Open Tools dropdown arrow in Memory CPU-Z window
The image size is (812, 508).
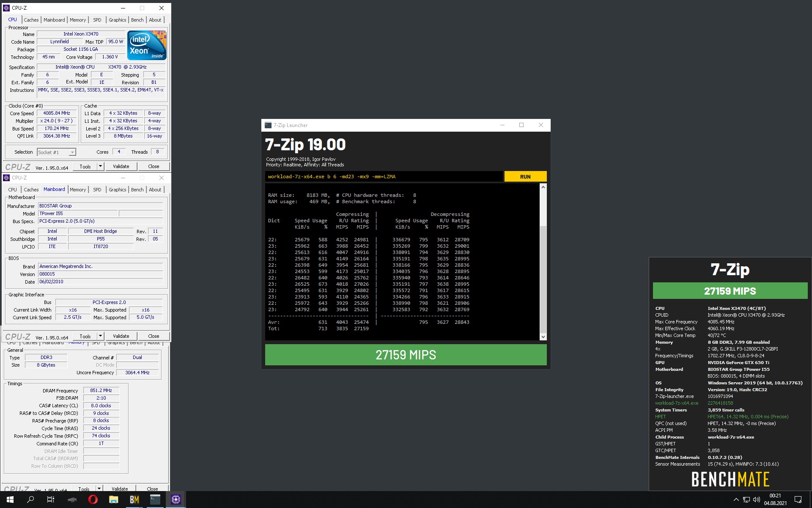(99, 489)
